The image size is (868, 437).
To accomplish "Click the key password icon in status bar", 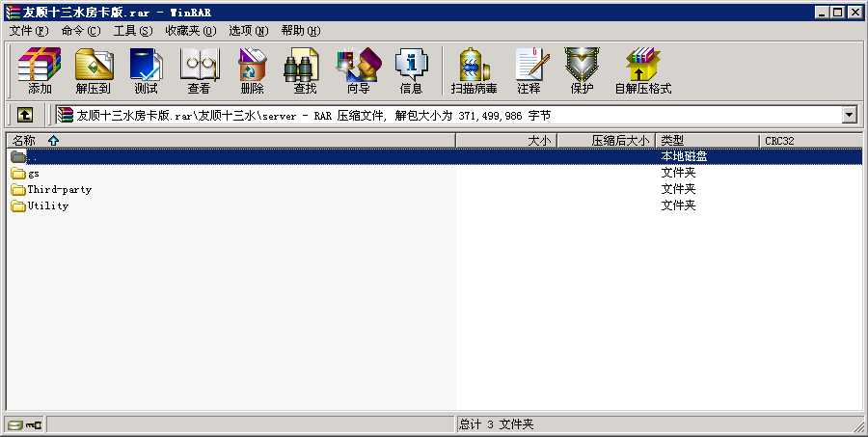I will pos(33,424).
